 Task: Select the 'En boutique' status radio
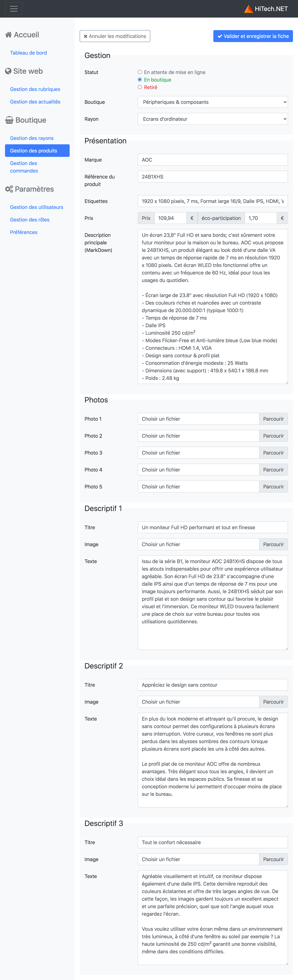140,80
